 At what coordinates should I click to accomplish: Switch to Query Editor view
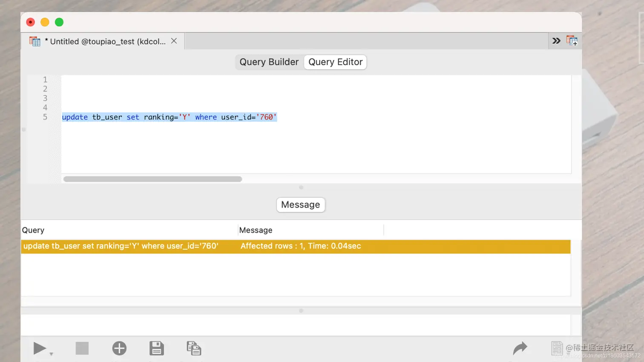[x=335, y=62]
